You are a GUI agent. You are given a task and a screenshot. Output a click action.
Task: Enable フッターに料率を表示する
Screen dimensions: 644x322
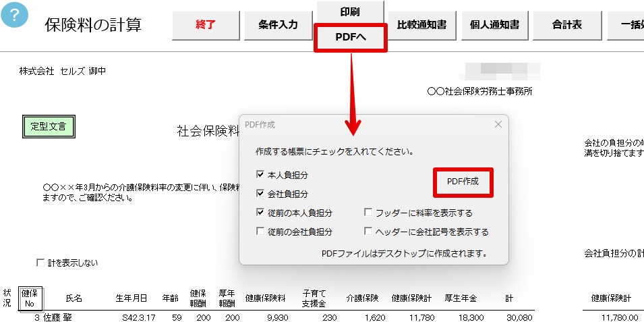[x=368, y=213]
